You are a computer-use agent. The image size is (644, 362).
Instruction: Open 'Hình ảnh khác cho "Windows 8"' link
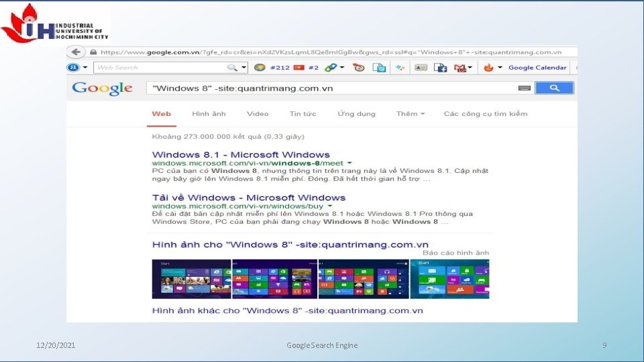tap(288, 310)
